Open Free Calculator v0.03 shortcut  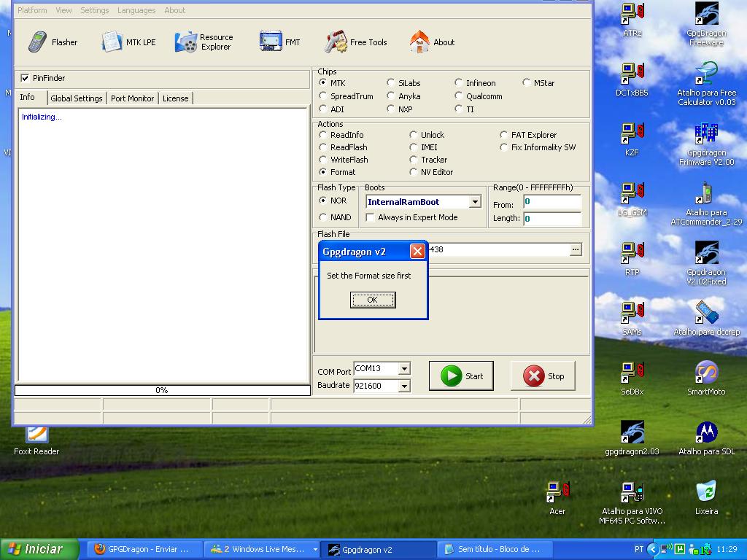706,84
